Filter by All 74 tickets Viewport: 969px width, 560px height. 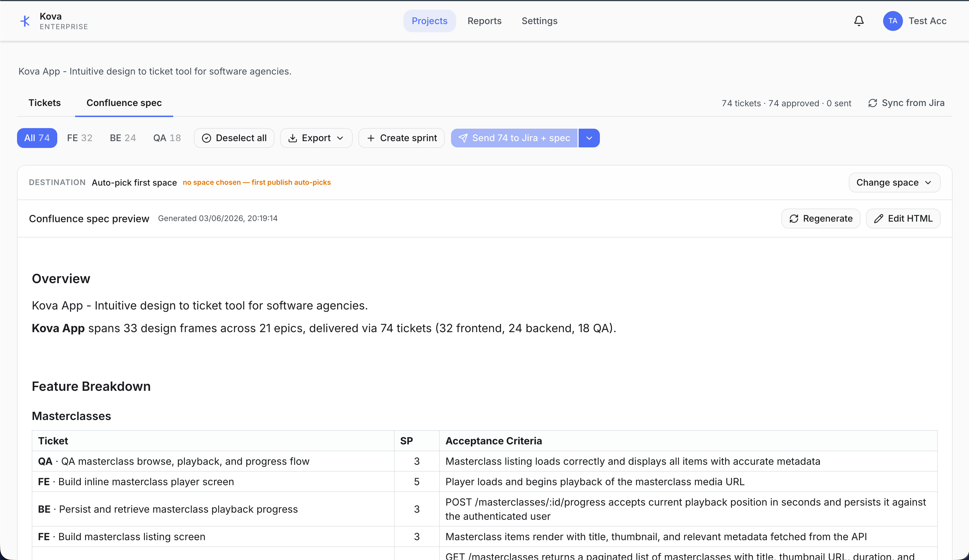(x=37, y=138)
